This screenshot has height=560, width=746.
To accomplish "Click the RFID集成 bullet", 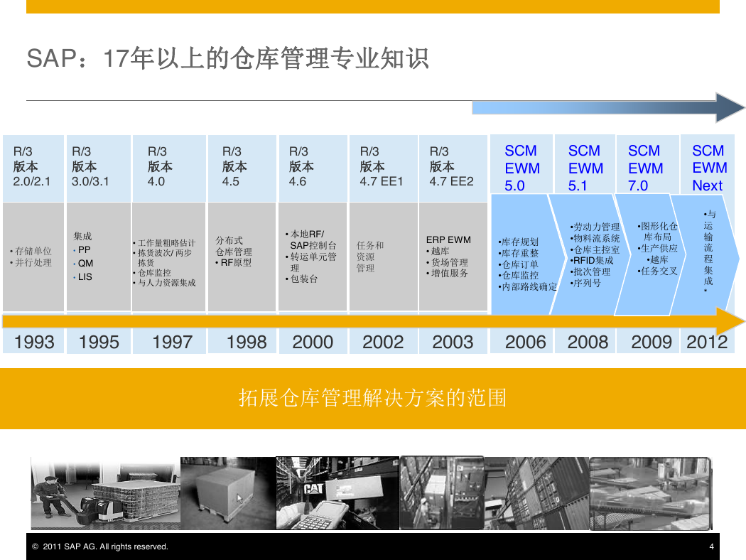I will (x=591, y=260).
